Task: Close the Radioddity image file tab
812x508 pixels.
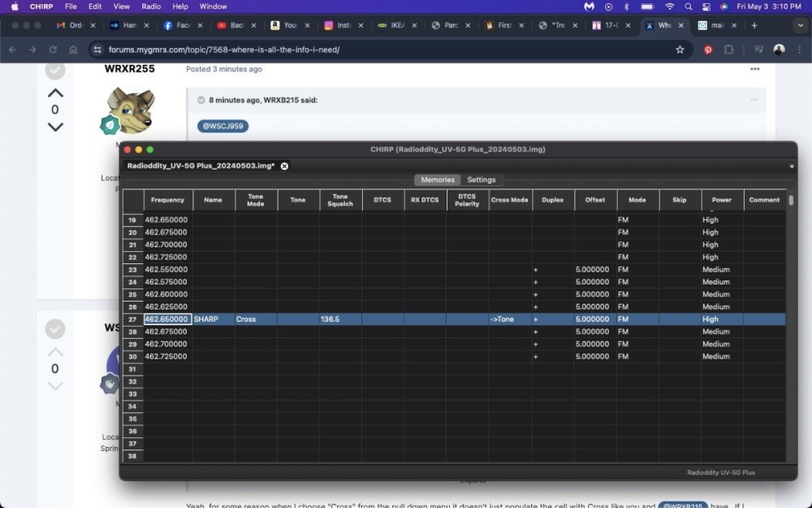Action: (x=284, y=166)
